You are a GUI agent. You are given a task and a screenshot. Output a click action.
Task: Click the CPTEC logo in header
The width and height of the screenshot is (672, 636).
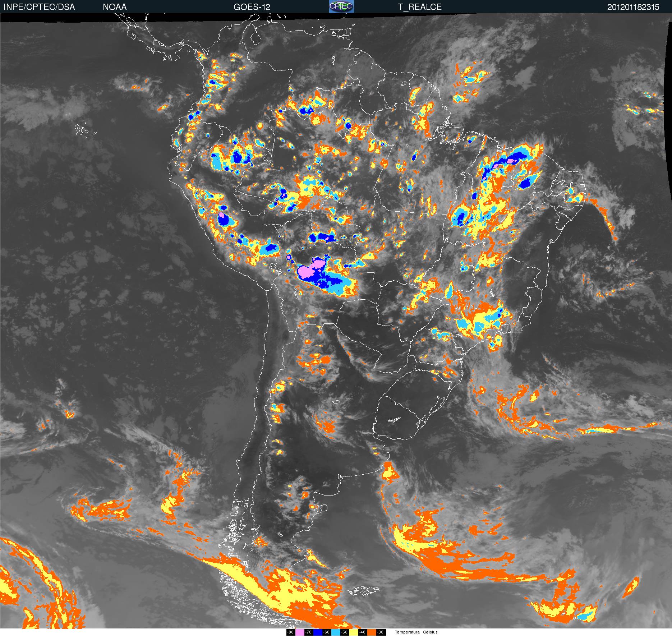pyautogui.click(x=341, y=6)
